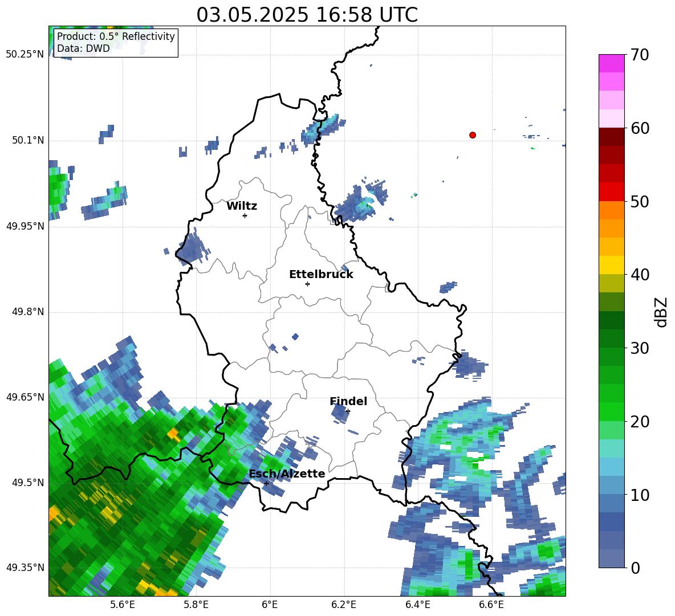Click the orange colorbar band just below 50

tap(611, 210)
